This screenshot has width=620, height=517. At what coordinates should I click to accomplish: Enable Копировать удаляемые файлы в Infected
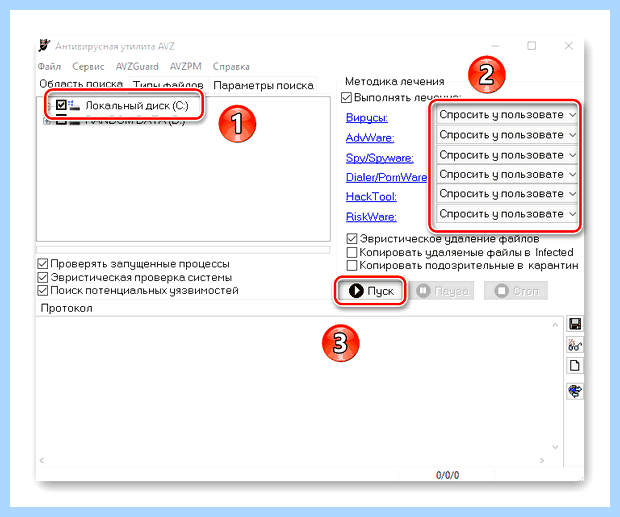point(352,252)
